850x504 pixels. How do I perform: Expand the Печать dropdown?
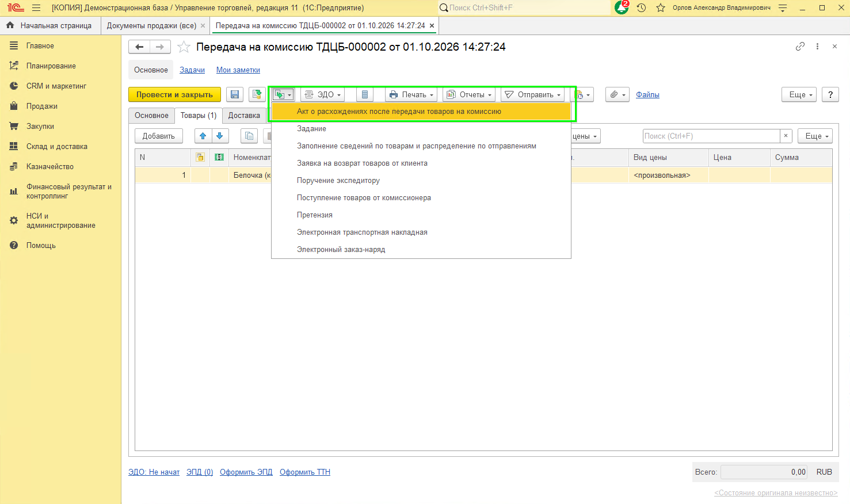point(411,95)
